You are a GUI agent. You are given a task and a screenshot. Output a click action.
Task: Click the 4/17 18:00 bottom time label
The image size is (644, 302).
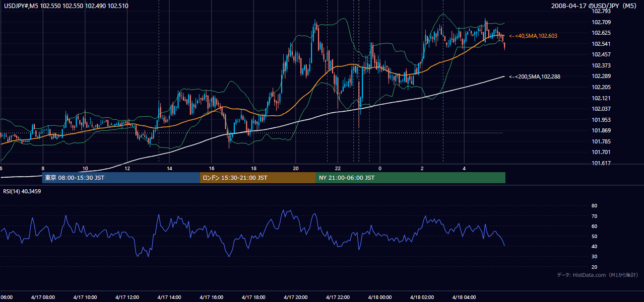point(253,297)
